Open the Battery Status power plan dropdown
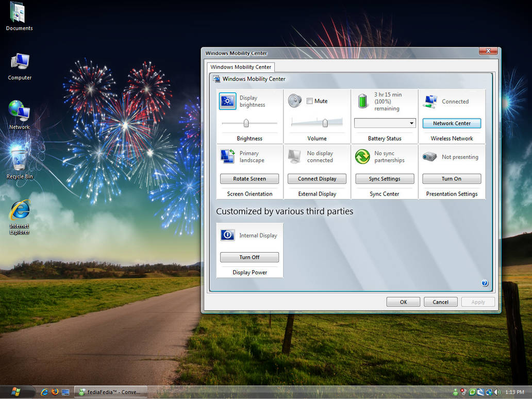 click(x=385, y=123)
